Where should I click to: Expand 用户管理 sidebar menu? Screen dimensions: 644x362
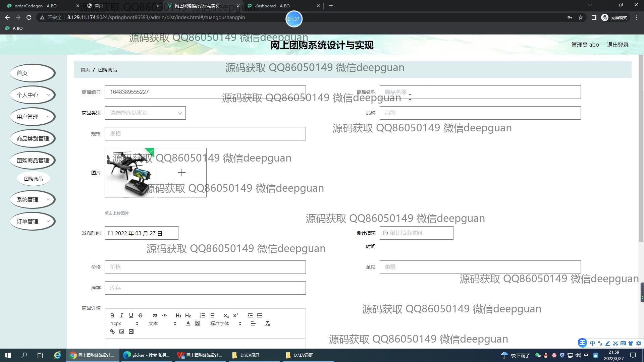[x=33, y=117]
